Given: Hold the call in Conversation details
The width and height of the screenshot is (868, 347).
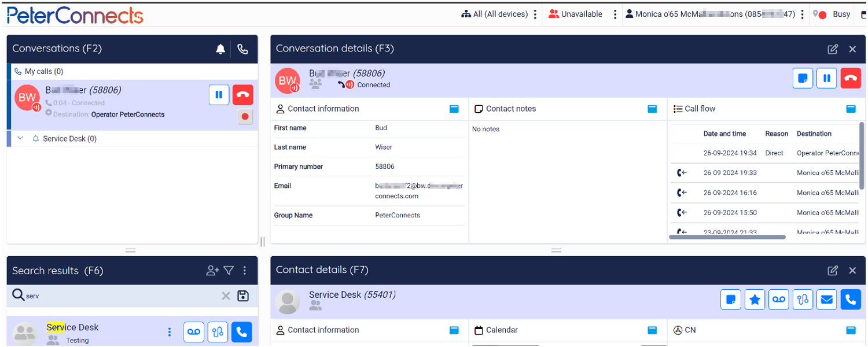Looking at the screenshot, I should pos(827,78).
